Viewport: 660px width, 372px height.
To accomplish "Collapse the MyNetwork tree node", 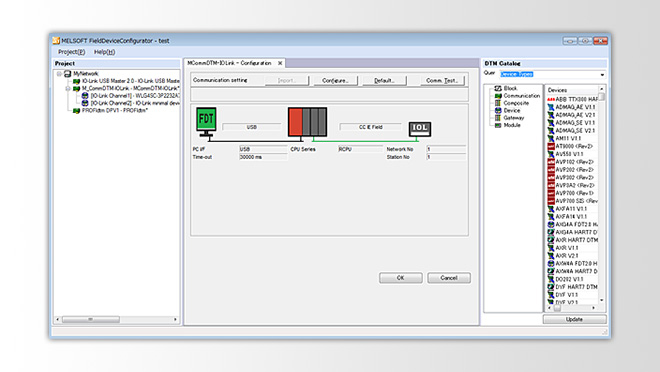I will (59, 74).
